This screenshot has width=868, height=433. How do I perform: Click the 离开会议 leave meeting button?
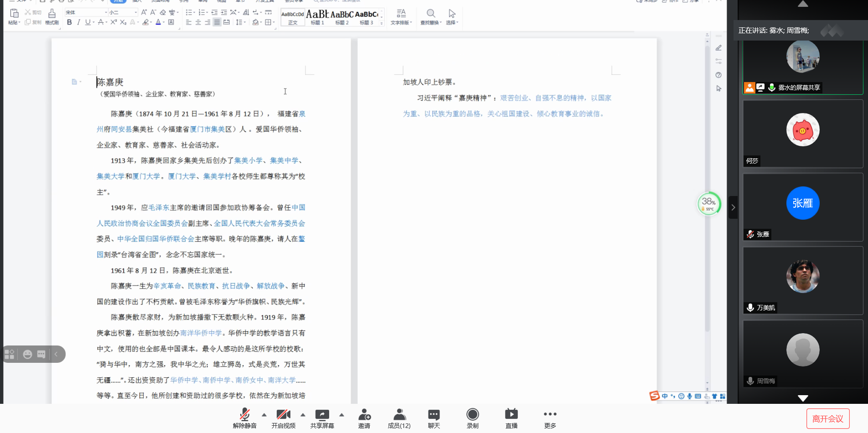pyautogui.click(x=827, y=419)
